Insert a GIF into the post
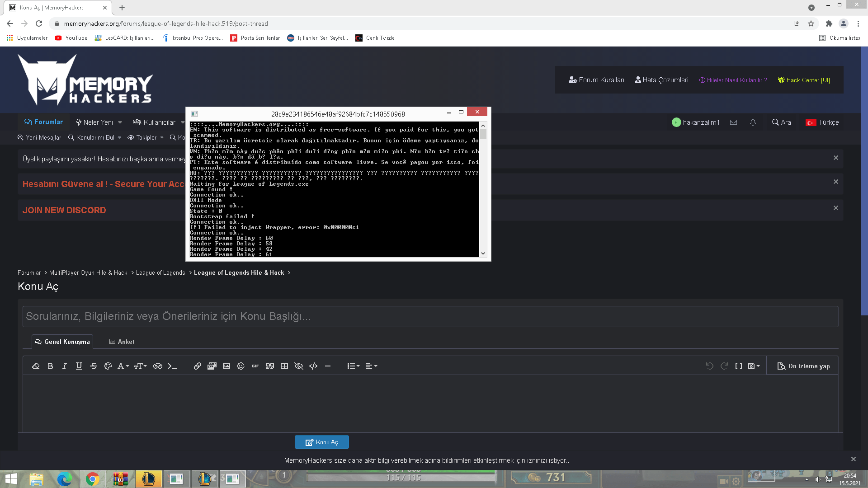868x488 pixels. (255, 366)
